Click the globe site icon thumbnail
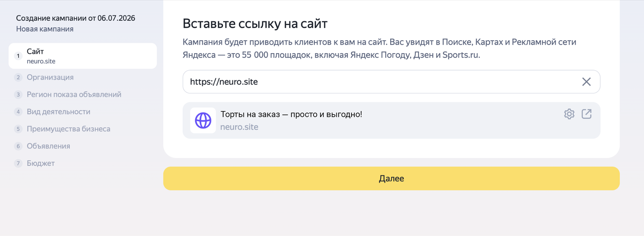The width and height of the screenshot is (644, 236). pyautogui.click(x=203, y=120)
